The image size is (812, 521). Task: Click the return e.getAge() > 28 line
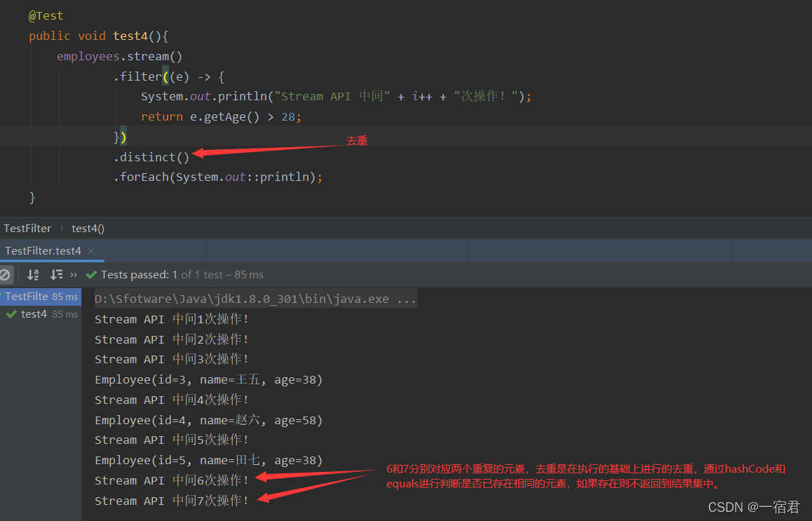click(x=221, y=117)
